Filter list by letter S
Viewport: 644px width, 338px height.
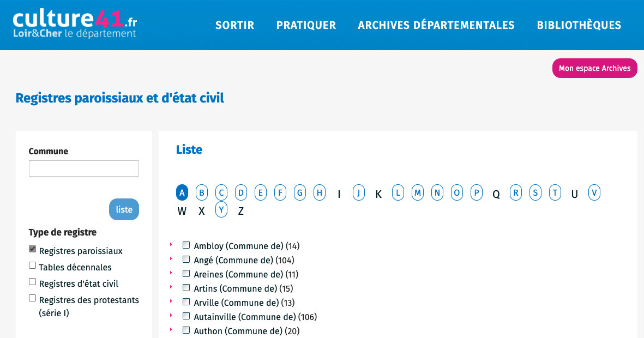[x=535, y=192]
